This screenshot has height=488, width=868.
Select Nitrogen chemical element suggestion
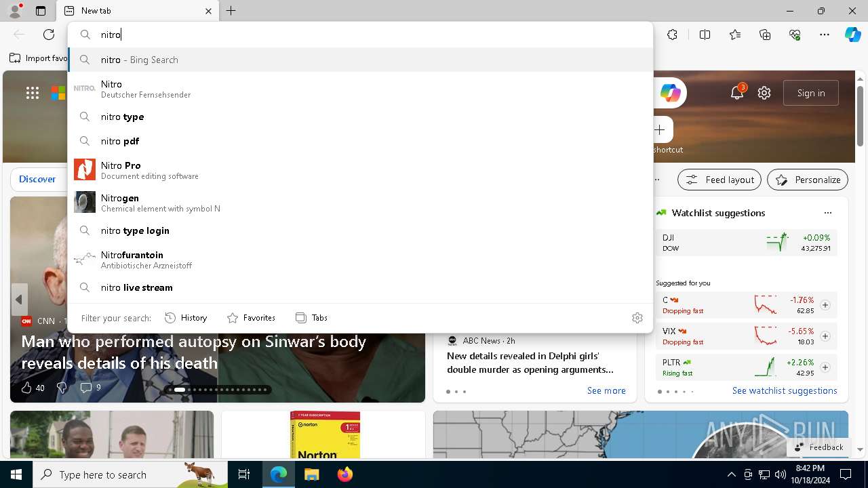coord(360,203)
